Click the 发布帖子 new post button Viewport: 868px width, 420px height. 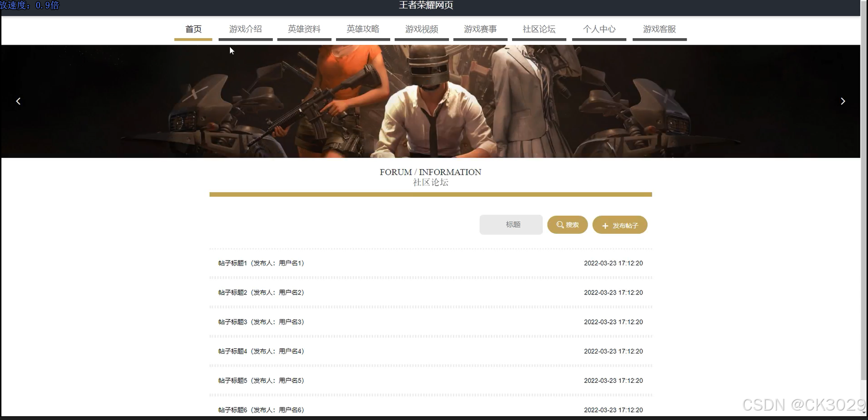pos(620,225)
